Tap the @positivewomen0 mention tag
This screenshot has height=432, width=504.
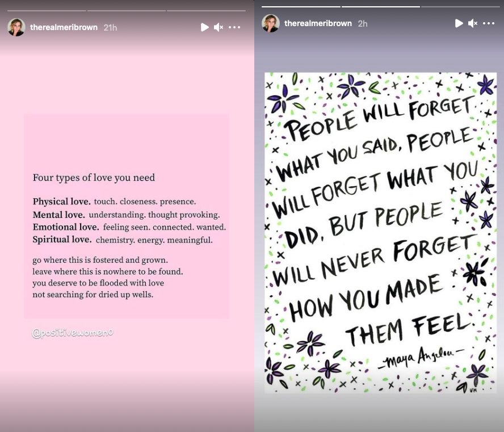pyautogui.click(x=73, y=333)
